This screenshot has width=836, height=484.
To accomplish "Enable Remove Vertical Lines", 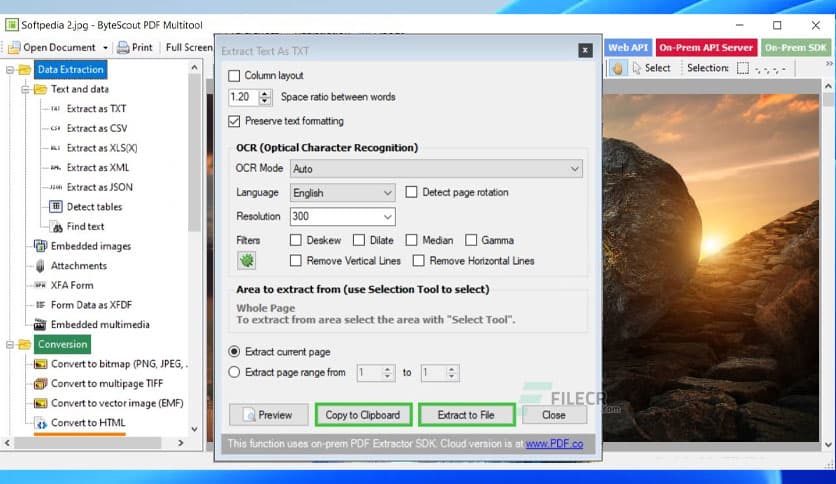I will [x=295, y=261].
